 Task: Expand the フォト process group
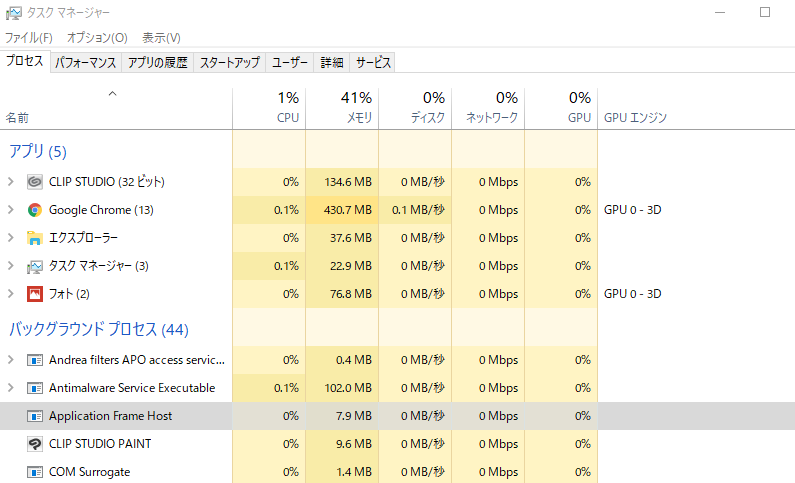point(10,294)
